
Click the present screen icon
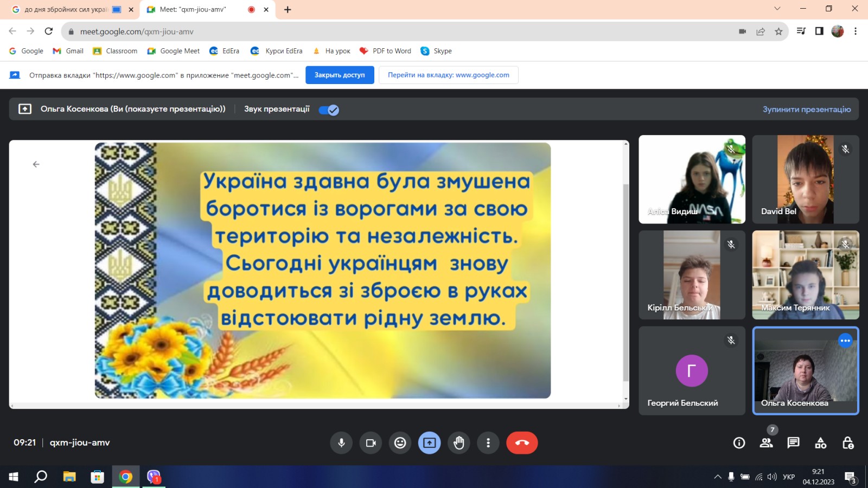429,443
